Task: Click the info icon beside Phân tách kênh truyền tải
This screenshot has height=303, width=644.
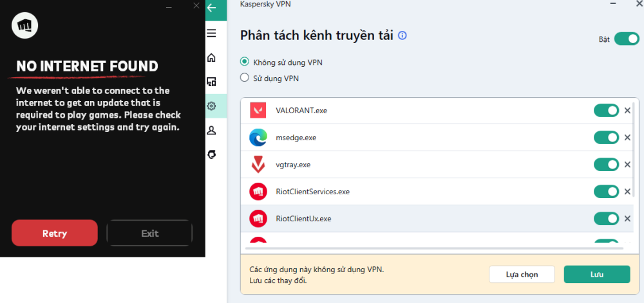Action: (x=402, y=35)
